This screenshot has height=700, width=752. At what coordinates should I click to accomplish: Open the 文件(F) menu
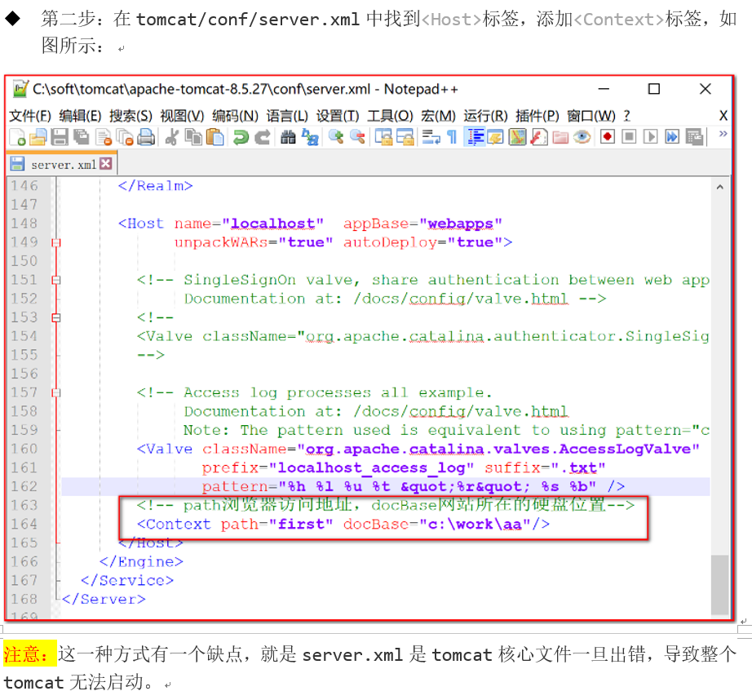tap(29, 116)
